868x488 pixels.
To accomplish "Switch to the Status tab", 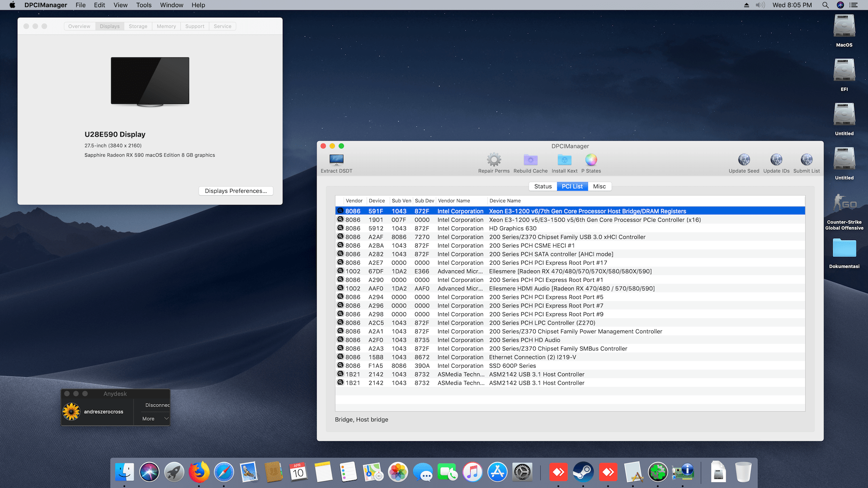I will (542, 187).
